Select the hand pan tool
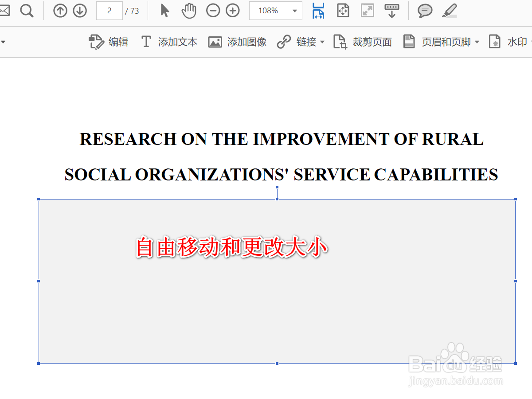 [189, 11]
